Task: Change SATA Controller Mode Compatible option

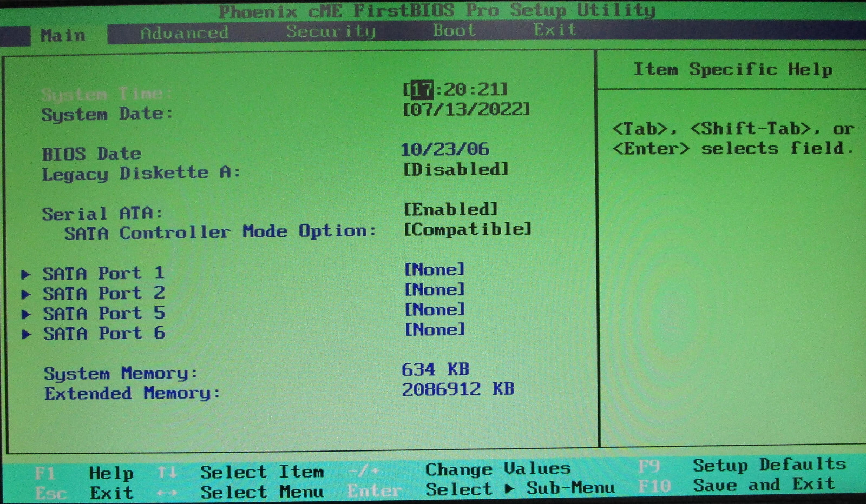Action: tap(468, 229)
